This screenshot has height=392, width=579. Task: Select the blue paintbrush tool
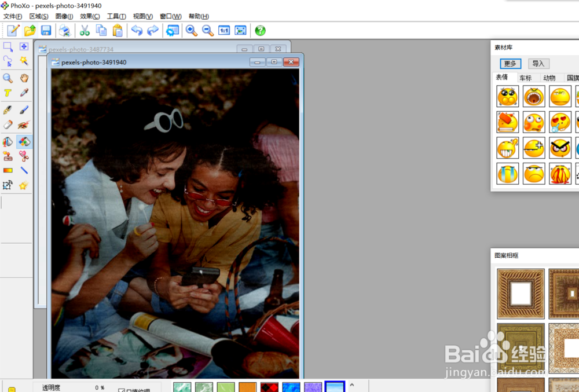pos(24,109)
